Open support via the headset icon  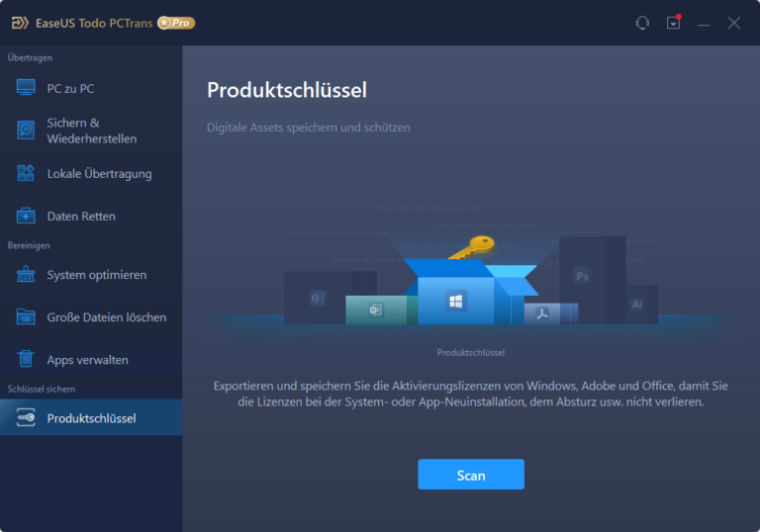[x=642, y=23]
